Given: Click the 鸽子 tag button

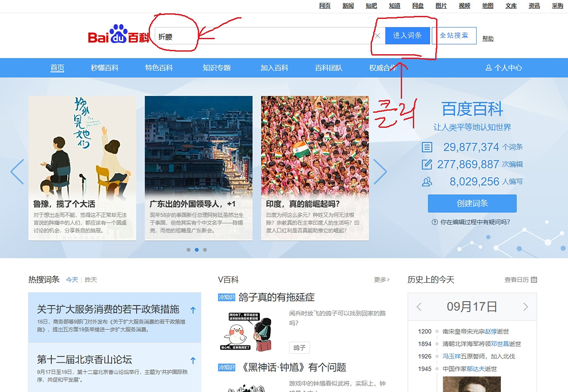Looking at the screenshot, I should click(300, 348).
